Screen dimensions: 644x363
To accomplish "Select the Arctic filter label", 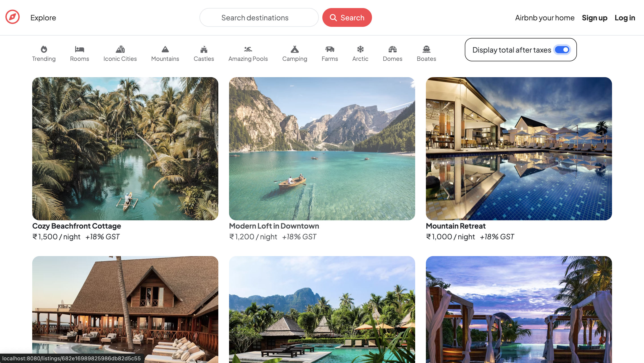I will point(360,59).
